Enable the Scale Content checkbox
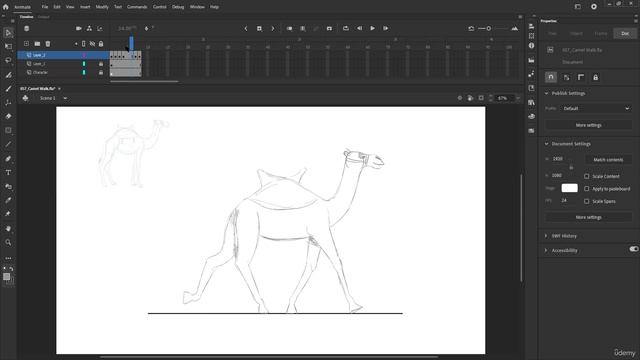640x360 pixels. click(587, 176)
